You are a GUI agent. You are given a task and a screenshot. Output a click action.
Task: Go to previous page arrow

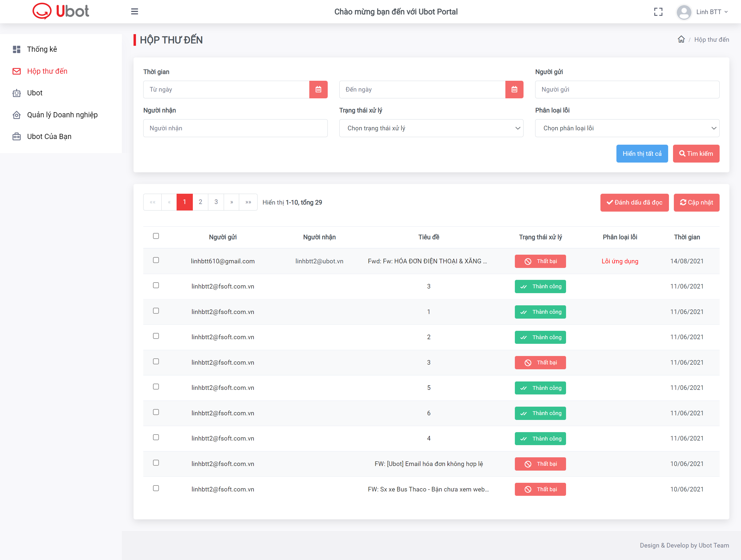[x=169, y=202]
